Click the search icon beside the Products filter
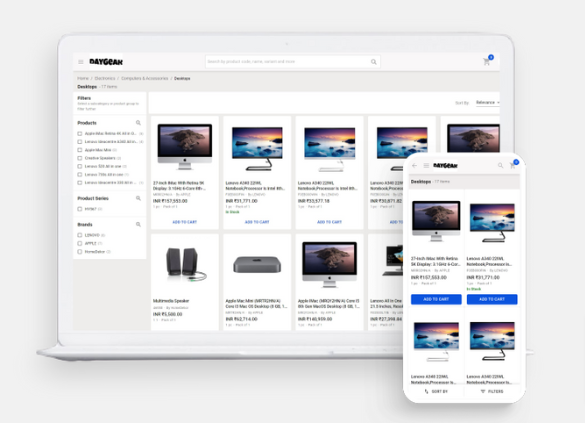This screenshot has width=585, height=423. [138, 123]
